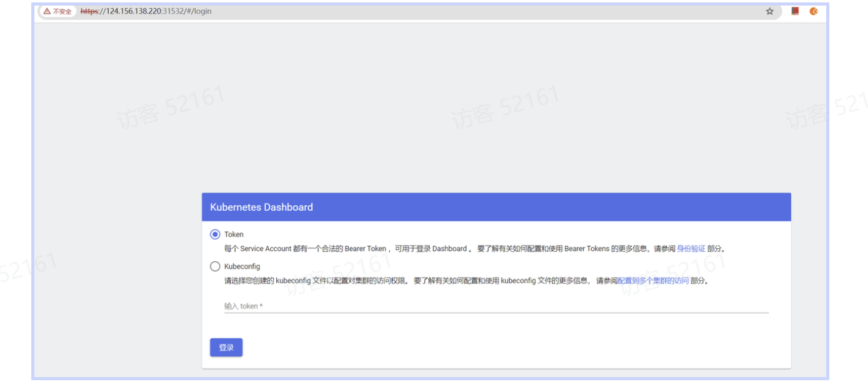Screen dimensions: 868x382
Task: Click the bookmark star in the address bar
Action: [x=769, y=11]
